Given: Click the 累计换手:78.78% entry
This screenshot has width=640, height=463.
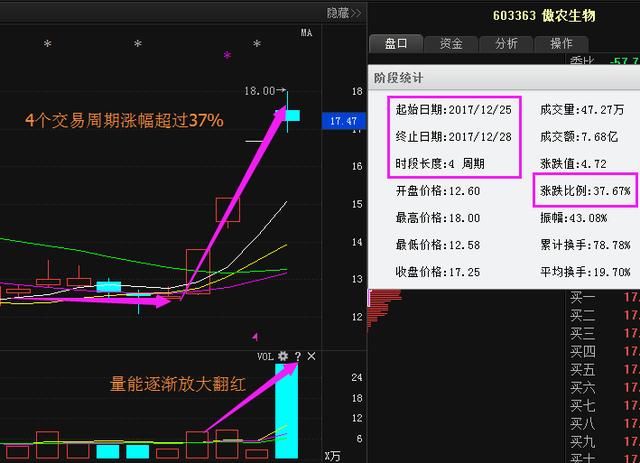Looking at the screenshot, I should (x=585, y=245).
